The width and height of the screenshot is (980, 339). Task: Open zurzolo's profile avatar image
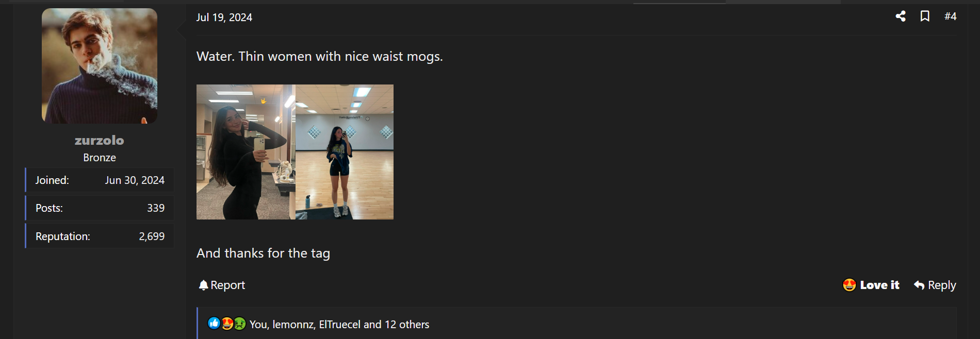[100, 66]
